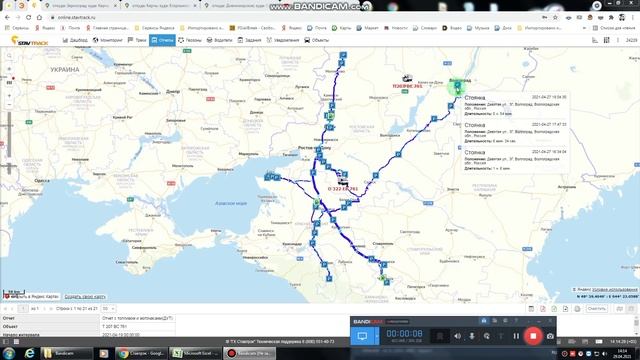Export the report to PDF icon
640x360 pixels.
[542, 309]
